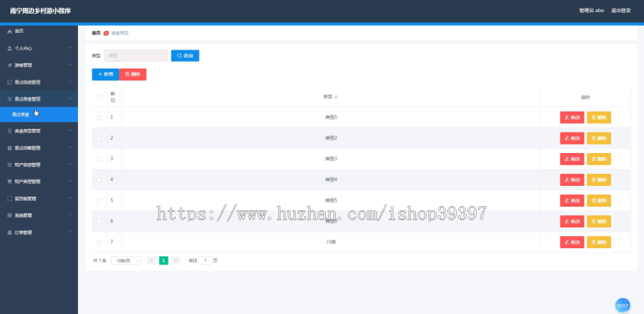The image size is (644, 314).
Task: Click 修改 in row 6
Action: pos(572,222)
